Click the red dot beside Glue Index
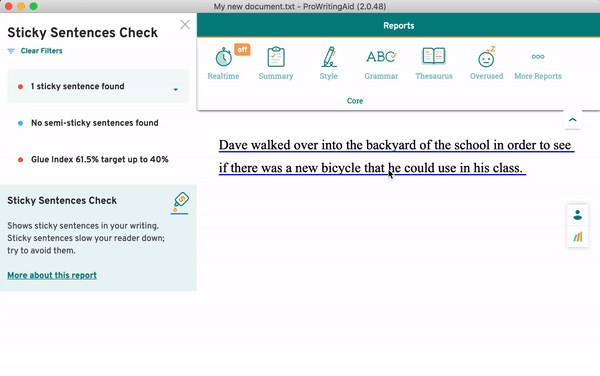The height and width of the screenshot is (376, 600). [20, 160]
